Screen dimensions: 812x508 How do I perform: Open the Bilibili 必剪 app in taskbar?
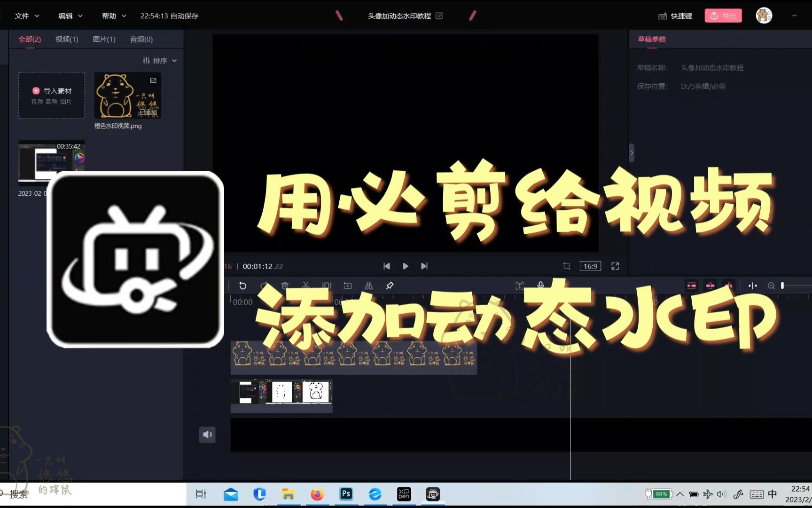tap(433, 494)
